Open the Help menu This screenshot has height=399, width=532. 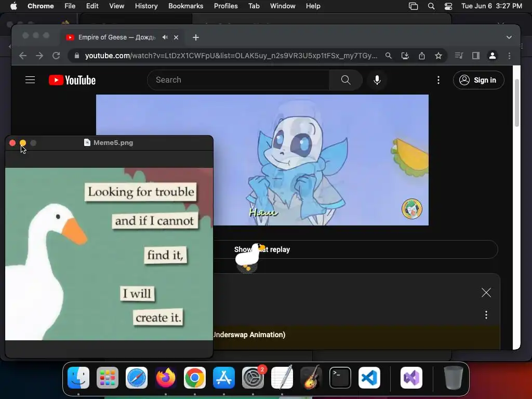(x=313, y=6)
